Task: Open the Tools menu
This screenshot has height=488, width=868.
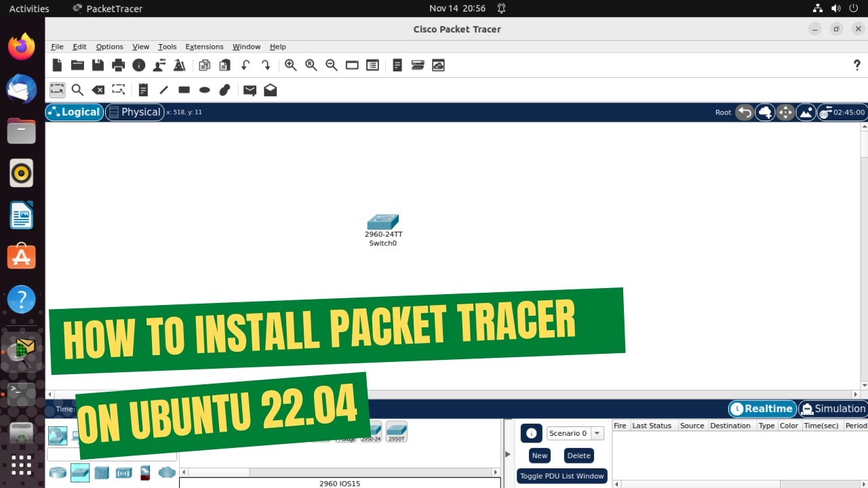Action: point(167,47)
